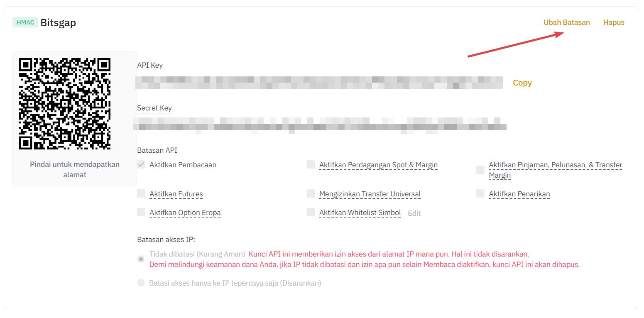Click the QR code image

65,104
